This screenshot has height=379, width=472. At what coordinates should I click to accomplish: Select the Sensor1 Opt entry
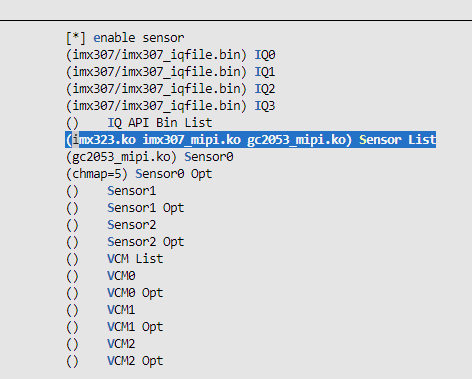pyautogui.click(x=125, y=208)
